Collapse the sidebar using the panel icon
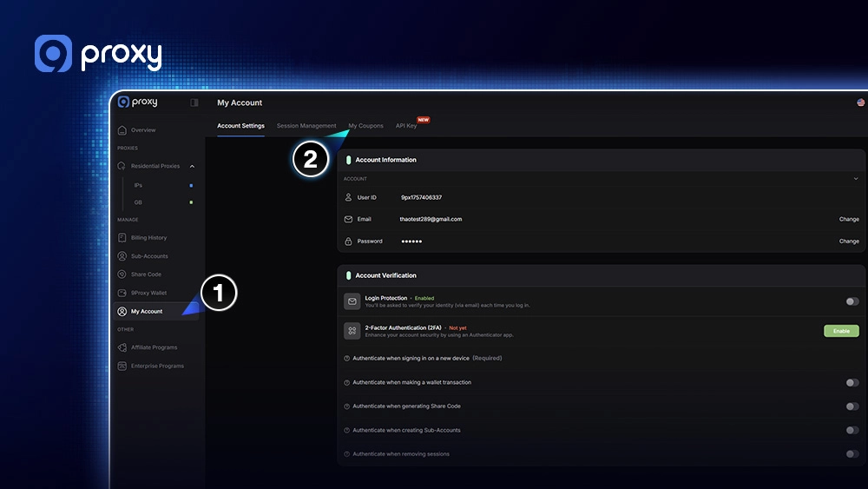Viewport: 868px width, 489px height. pyautogui.click(x=194, y=102)
